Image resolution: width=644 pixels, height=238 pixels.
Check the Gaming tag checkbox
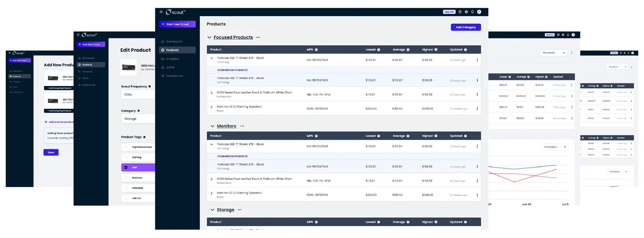tap(126, 157)
